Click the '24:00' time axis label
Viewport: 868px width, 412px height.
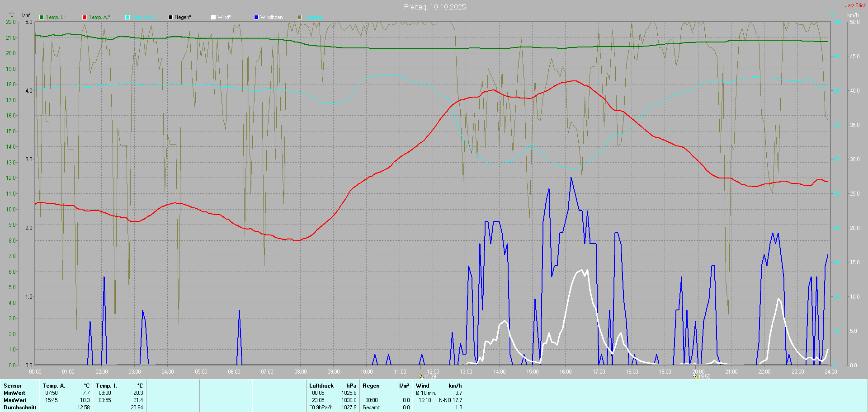point(831,372)
